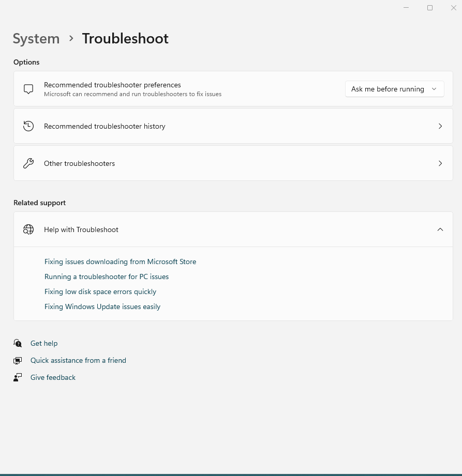Click the Quick assistance screen icon
The width and height of the screenshot is (462, 476).
[18, 360]
